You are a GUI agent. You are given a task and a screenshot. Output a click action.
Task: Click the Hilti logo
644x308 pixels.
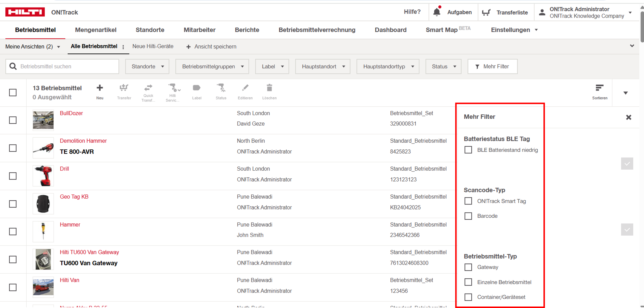pyautogui.click(x=25, y=12)
